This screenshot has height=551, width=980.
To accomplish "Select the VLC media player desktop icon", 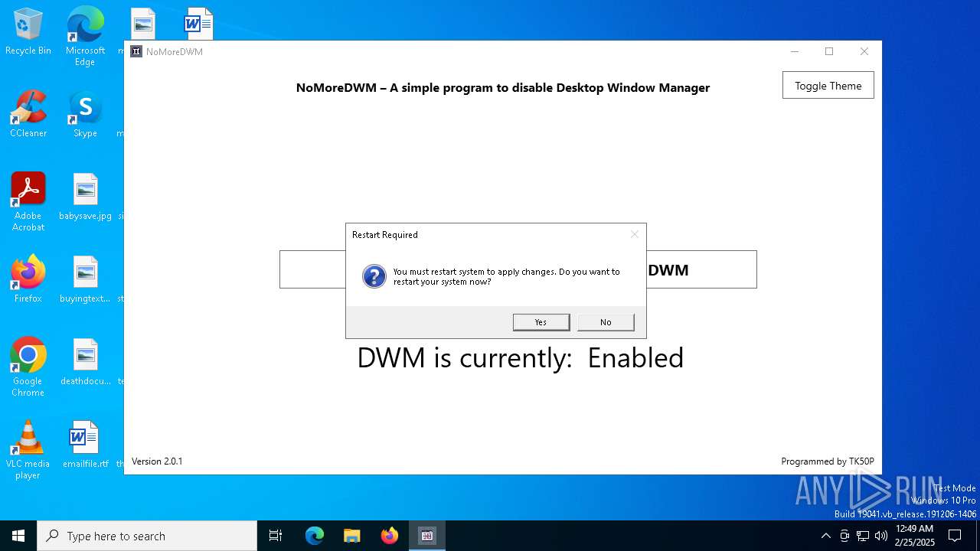I will click(x=28, y=450).
